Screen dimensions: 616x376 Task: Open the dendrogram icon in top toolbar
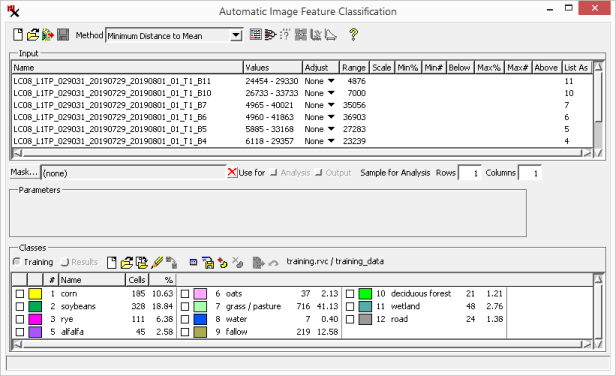click(x=270, y=35)
